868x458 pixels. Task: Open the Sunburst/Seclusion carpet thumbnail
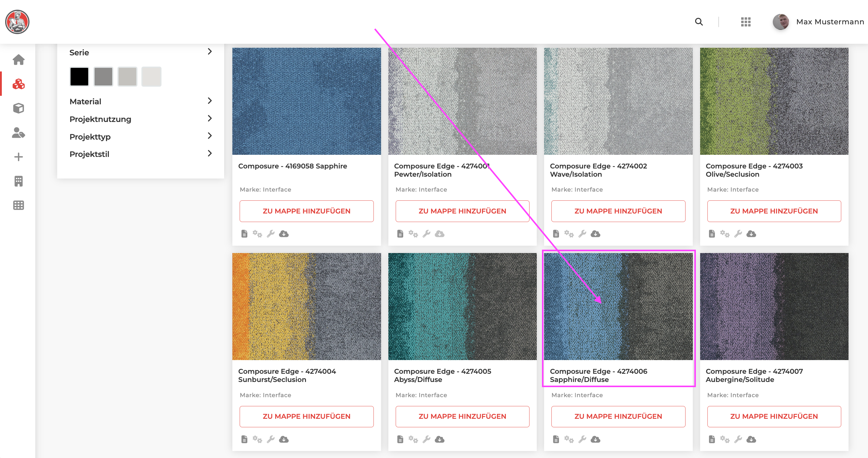coord(306,306)
